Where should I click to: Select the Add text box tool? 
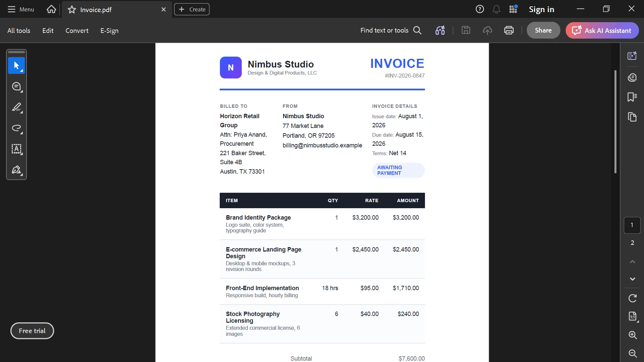pos(16,149)
